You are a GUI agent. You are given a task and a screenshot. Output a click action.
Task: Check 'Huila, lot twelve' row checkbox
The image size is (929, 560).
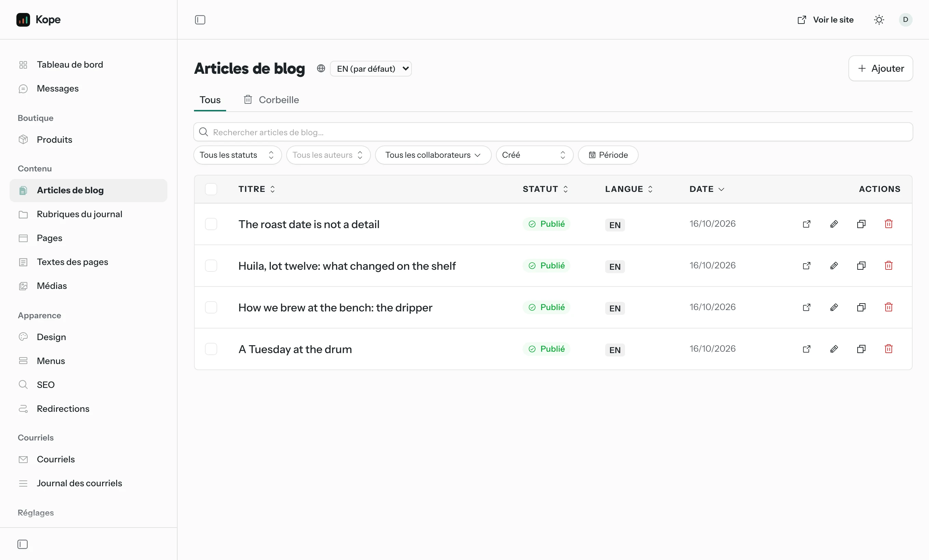tap(211, 266)
